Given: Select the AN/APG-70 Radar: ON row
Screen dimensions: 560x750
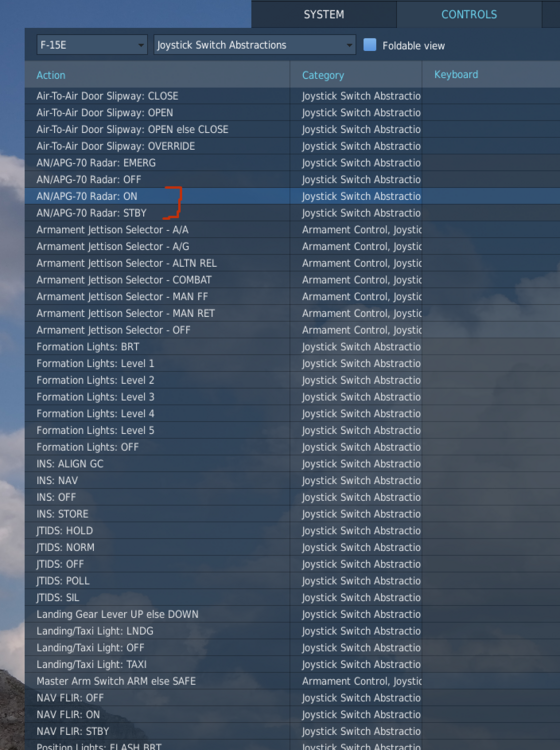Looking at the screenshot, I should tap(292, 196).
